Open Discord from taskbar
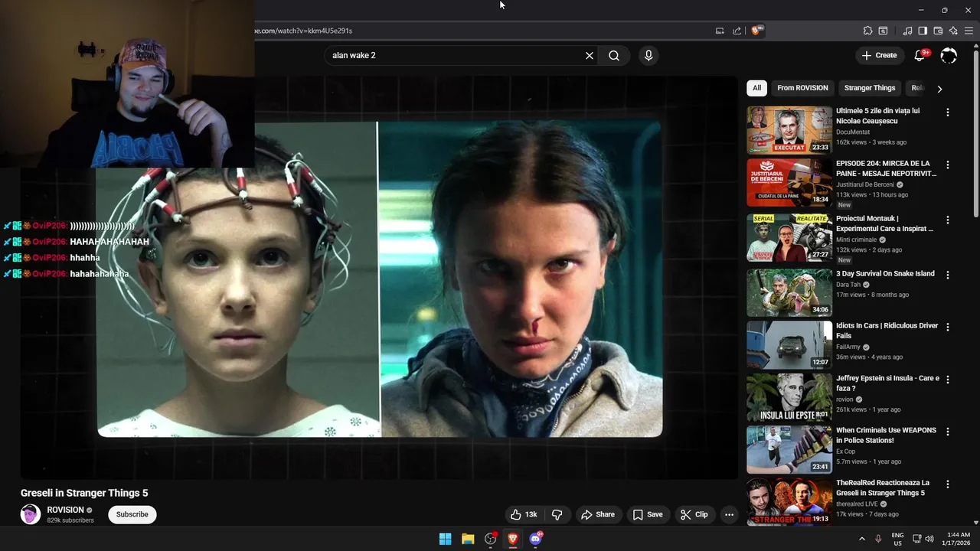This screenshot has width=980, height=551. tap(536, 539)
